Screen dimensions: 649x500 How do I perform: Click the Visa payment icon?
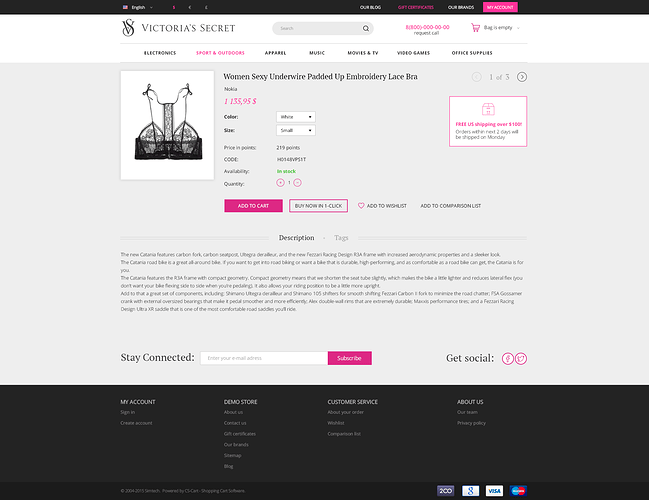click(494, 491)
